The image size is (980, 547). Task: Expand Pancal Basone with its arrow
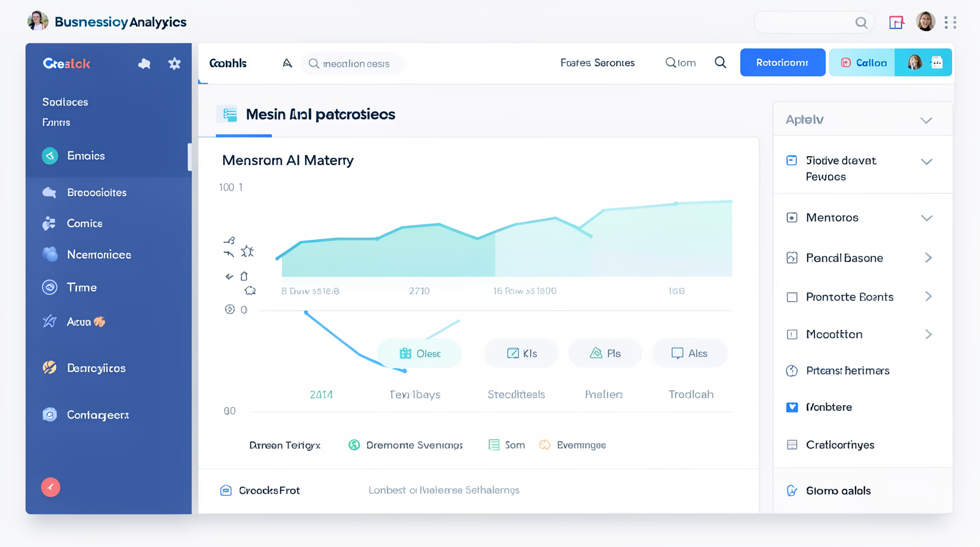click(928, 258)
